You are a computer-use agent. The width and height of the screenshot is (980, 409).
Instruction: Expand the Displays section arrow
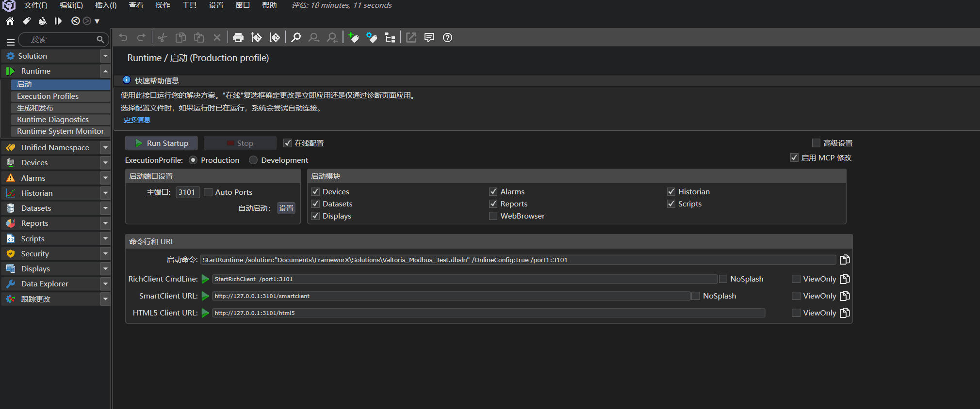click(x=105, y=268)
